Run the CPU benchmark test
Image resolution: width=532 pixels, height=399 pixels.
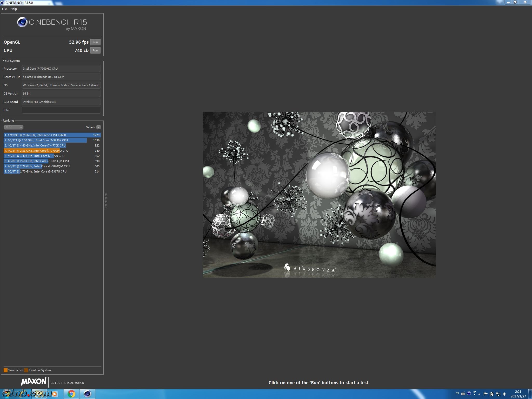[x=95, y=50]
